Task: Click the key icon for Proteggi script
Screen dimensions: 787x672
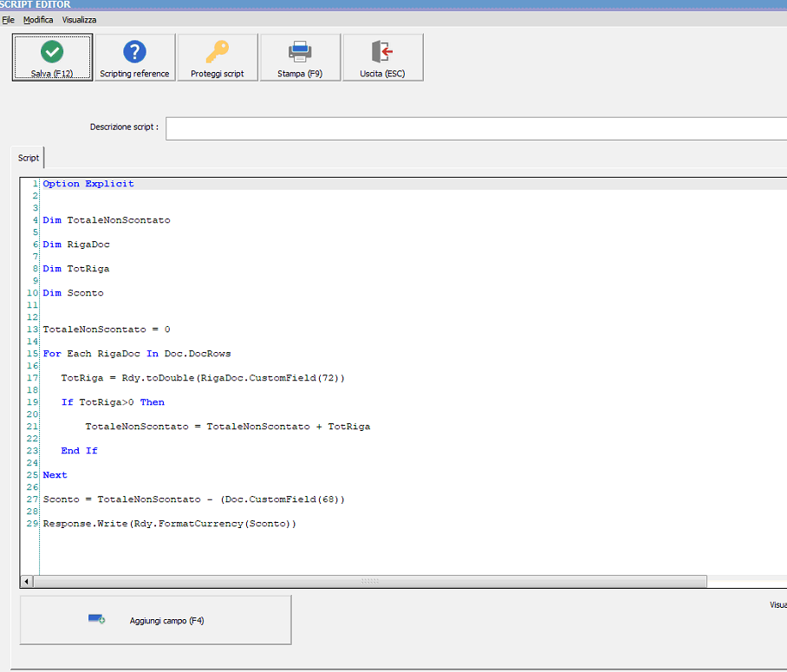Action: 218,51
